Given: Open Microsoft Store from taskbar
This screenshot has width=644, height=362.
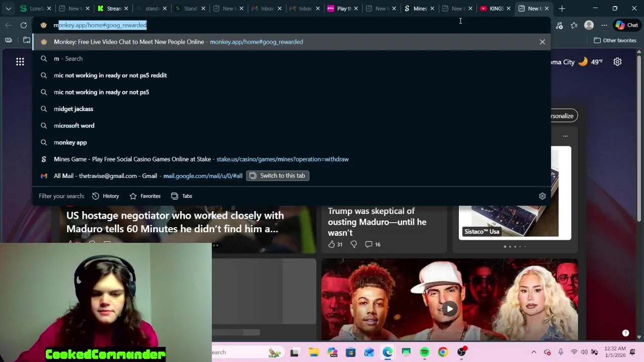Looking at the screenshot, I should click(351, 352).
